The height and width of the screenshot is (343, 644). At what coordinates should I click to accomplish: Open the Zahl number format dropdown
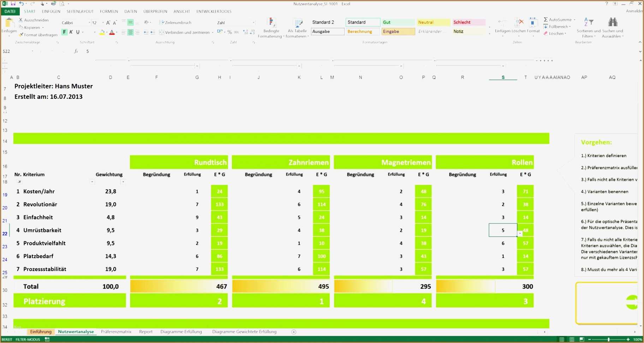(x=254, y=22)
